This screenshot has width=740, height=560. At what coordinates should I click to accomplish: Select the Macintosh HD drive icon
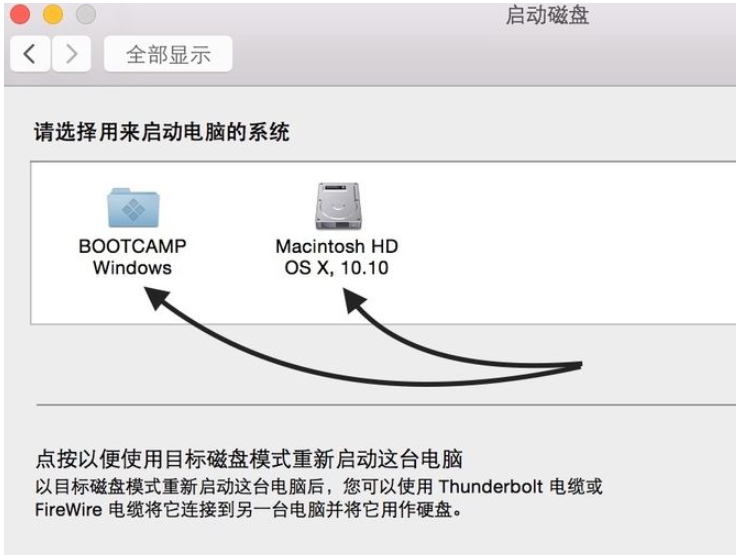coord(336,207)
